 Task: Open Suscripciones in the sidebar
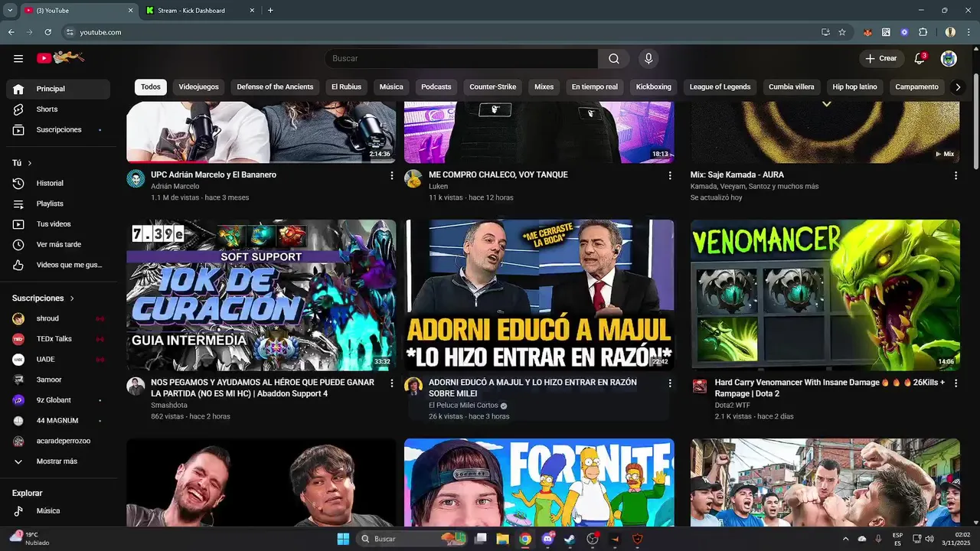point(58,130)
